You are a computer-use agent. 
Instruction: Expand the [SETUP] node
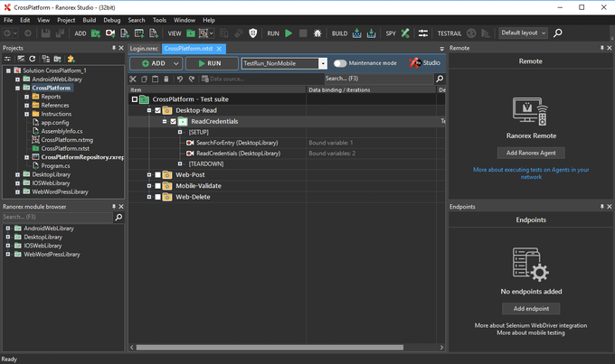pyautogui.click(x=180, y=132)
